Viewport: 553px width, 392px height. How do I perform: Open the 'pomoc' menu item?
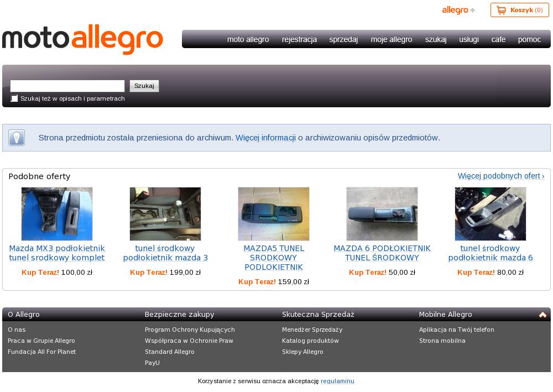tap(529, 39)
